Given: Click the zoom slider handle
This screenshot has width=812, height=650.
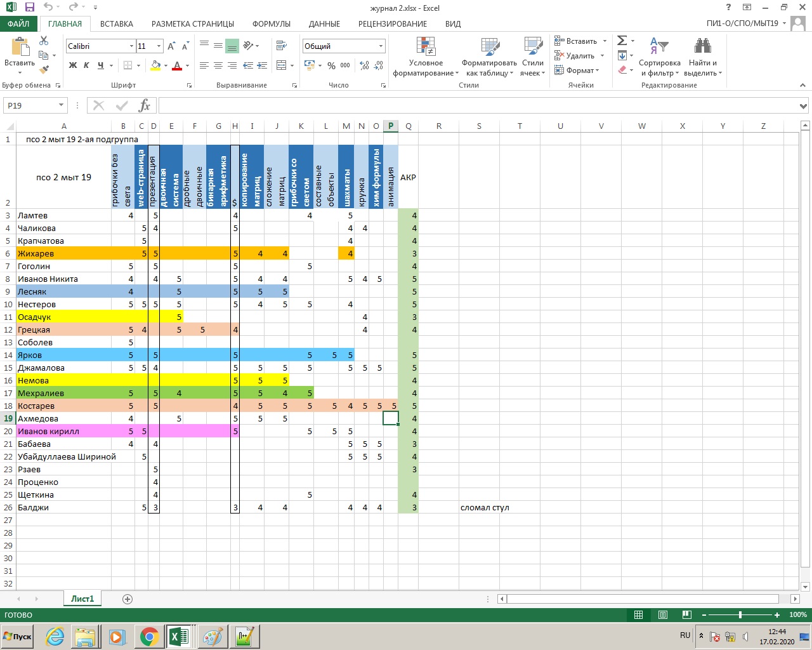Looking at the screenshot, I should point(740,614).
